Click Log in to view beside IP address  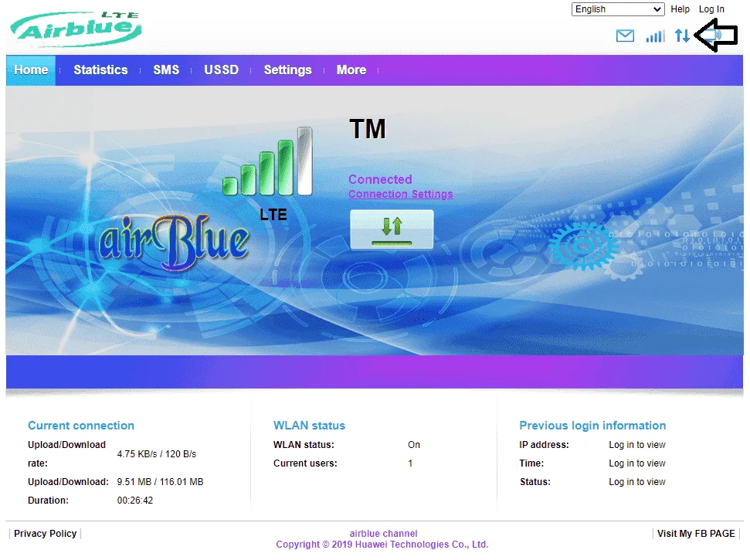pyautogui.click(x=636, y=445)
